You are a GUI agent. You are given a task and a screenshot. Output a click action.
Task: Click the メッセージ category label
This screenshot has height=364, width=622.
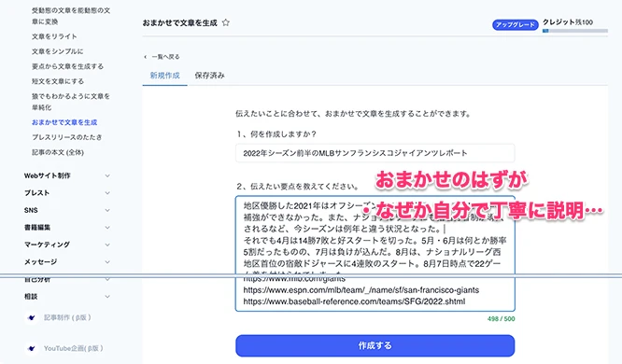(40, 262)
